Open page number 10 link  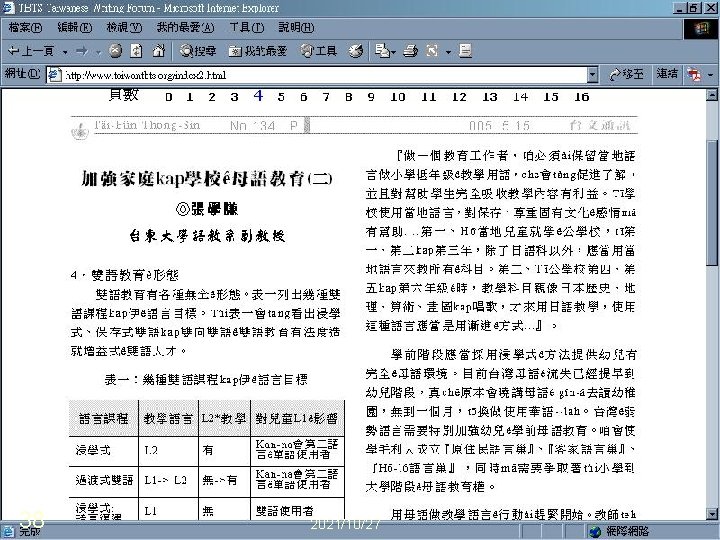[398, 97]
